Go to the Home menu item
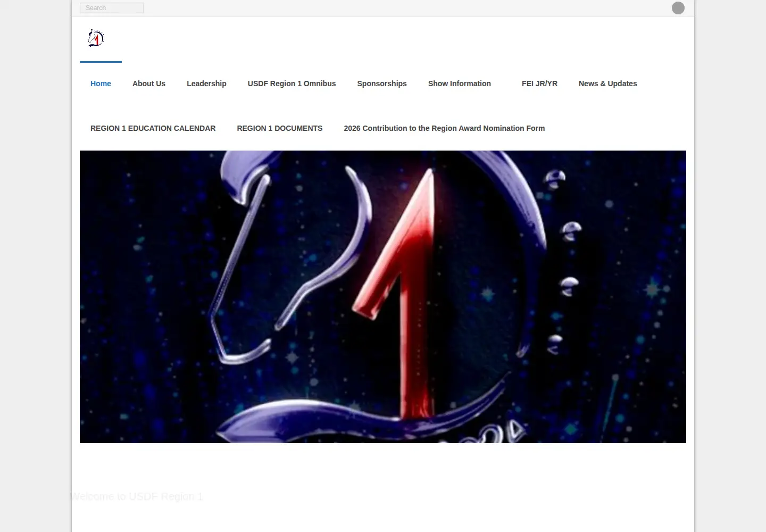766x532 pixels. 101,84
